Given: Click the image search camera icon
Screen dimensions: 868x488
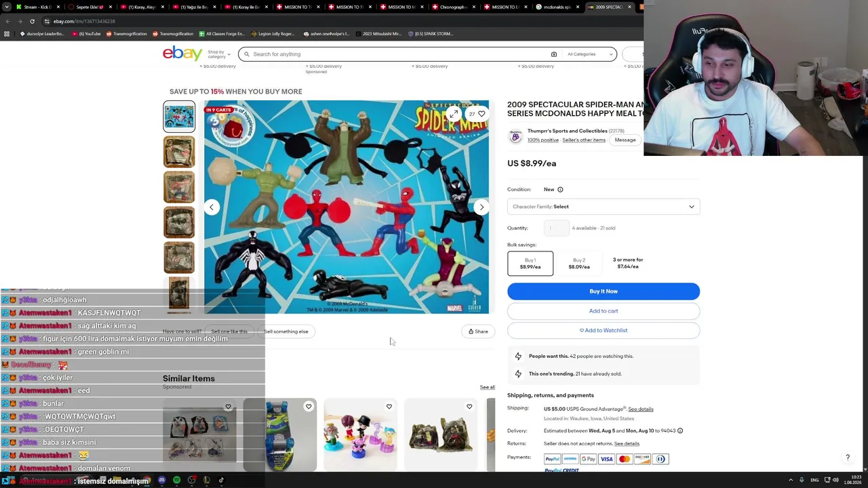Looking at the screenshot, I should (x=553, y=54).
